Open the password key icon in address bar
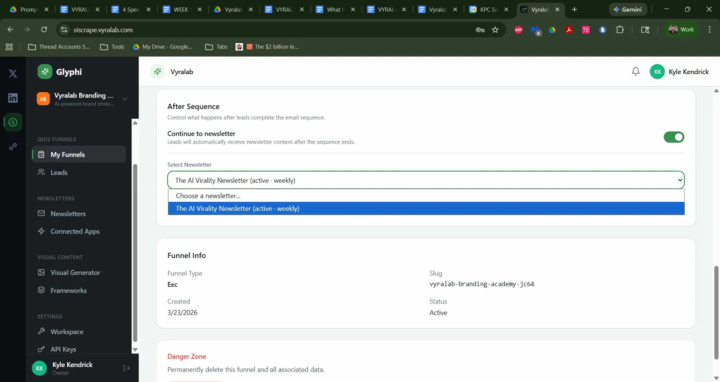 (x=480, y=30)
